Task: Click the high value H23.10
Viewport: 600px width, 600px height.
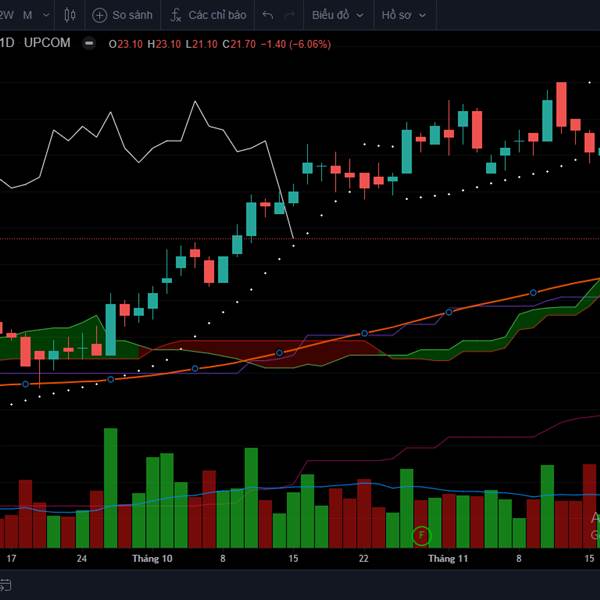Action: (x=164, y=44)
